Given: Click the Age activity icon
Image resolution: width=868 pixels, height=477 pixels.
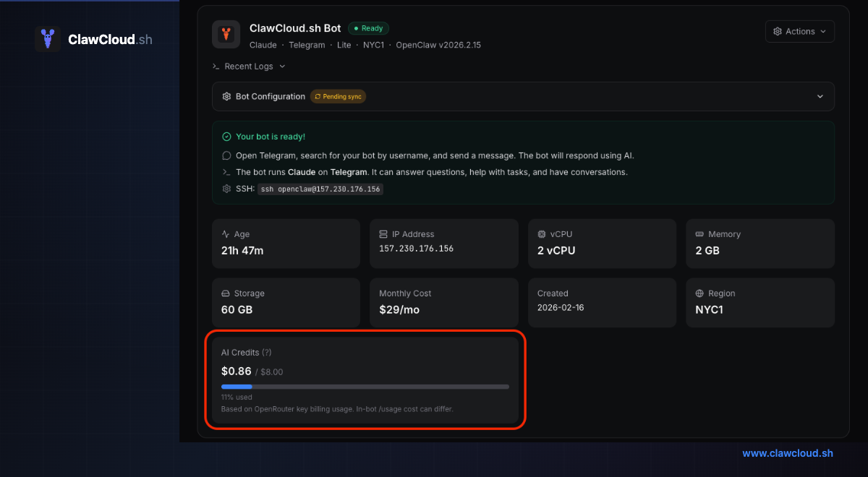Looking at the screenshot, I should point(226,234).
